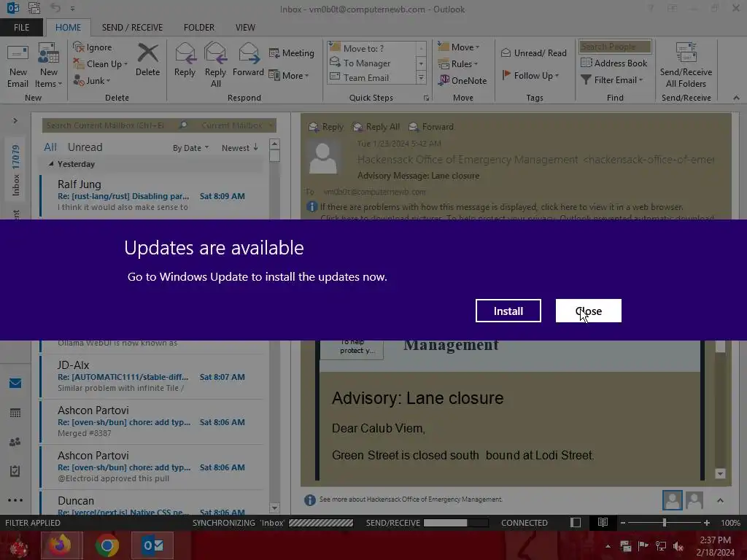Screen dimensions: 747x560
Task: Click the Undo icon in title bar
Action: click(x=55, y=8)
